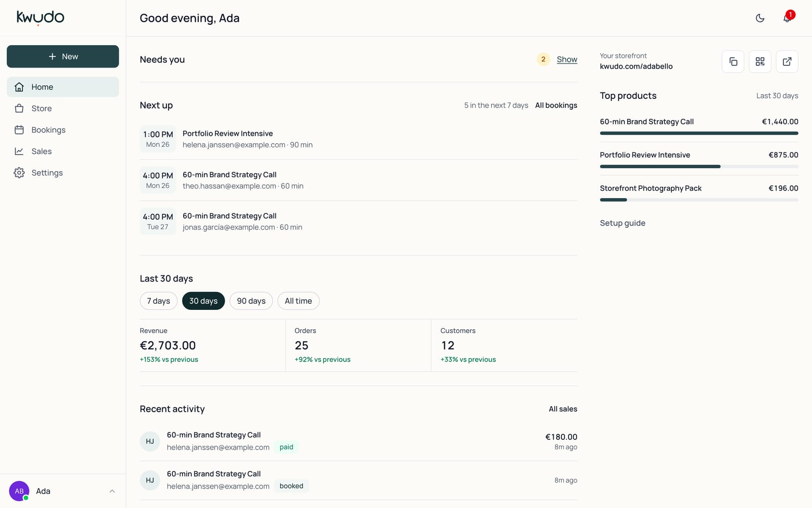Click the New button
This screenshot has height=508, width=812.
(x=63, y=56)
